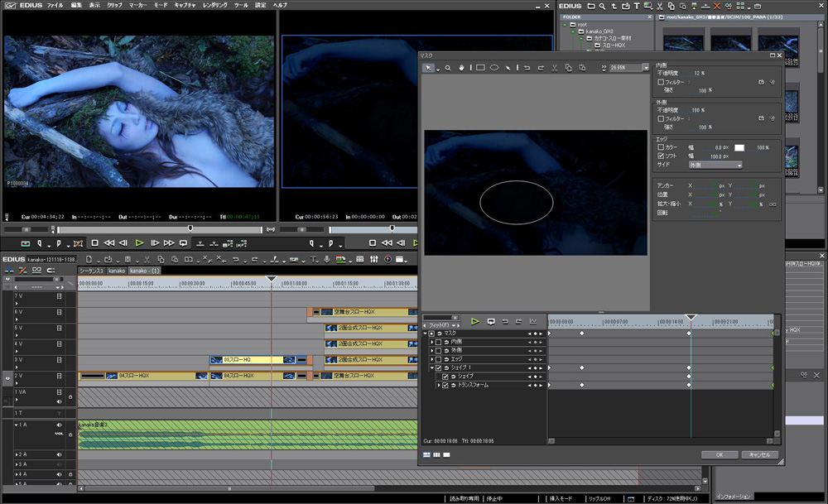The image size is (828, 504).
Task: Click the キャンセル button in the mask window
Action: pos(759,454)
